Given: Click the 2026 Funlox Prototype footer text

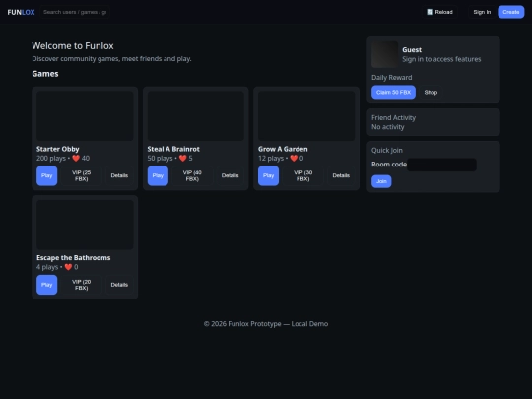Looking at the screenshot, I should tap(266, 324).
